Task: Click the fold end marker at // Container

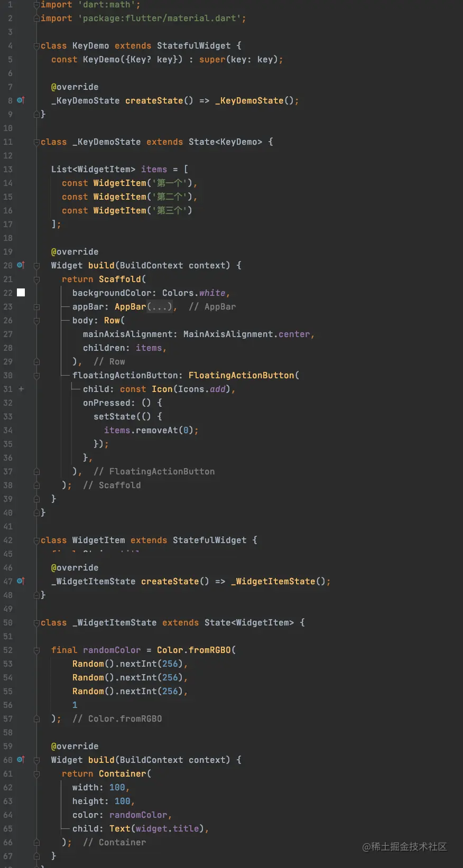Action: click(x=37, y=843)
